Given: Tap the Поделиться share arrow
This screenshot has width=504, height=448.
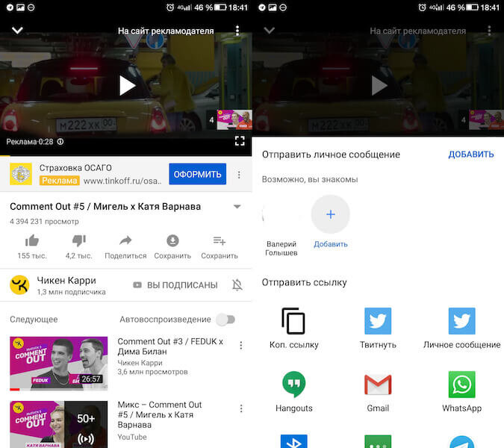Looking at the screenshot, I should click(x=125, y=240).
